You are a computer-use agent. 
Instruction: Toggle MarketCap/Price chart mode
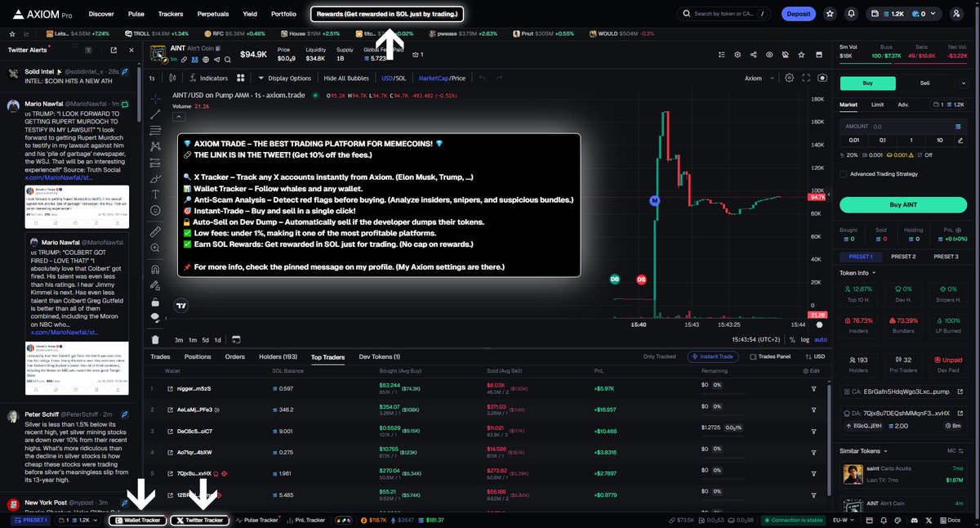pyautogui.click(x=442, y=78)
